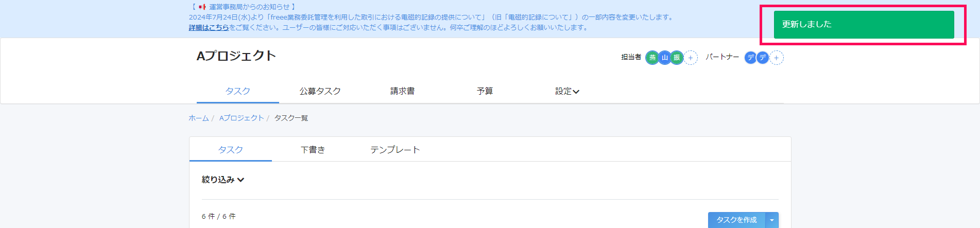The image size is (980, 228).
Task: Add an assignee with the 担当者 plus icon
Action: click(x=691, y=58)
